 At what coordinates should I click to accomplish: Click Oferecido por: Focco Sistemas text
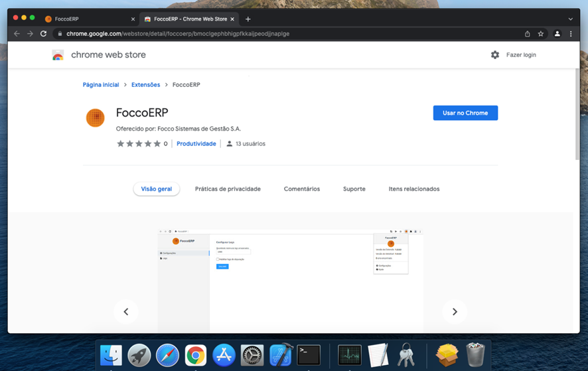[x=179, y=129]
